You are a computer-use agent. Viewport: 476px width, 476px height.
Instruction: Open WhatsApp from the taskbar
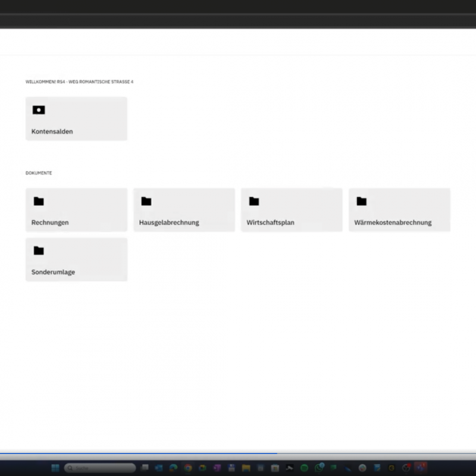point(319,468)
